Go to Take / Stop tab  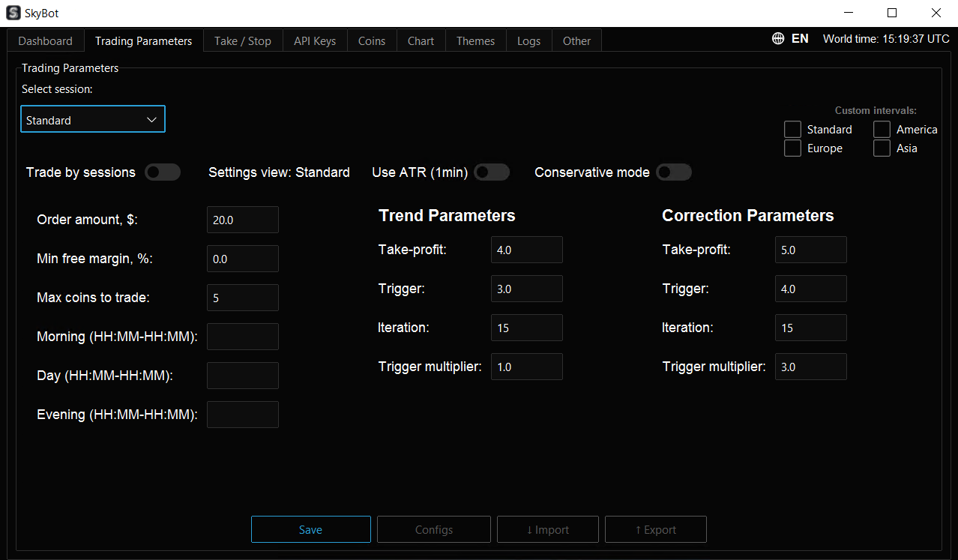pyautogui.click(x=243, y=40)
